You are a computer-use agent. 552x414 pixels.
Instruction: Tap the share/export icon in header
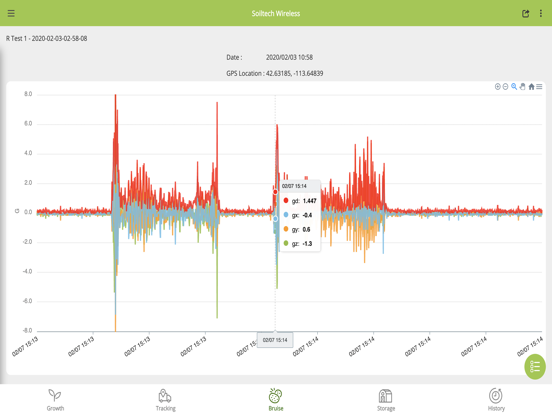(x=525, y=13)
